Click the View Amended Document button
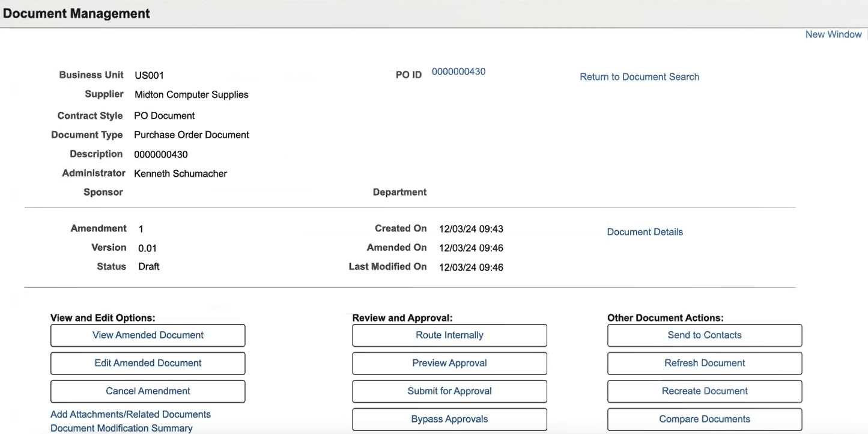Image resolution: width=868 pixels, height=434 pixels. tap(147, 335)
